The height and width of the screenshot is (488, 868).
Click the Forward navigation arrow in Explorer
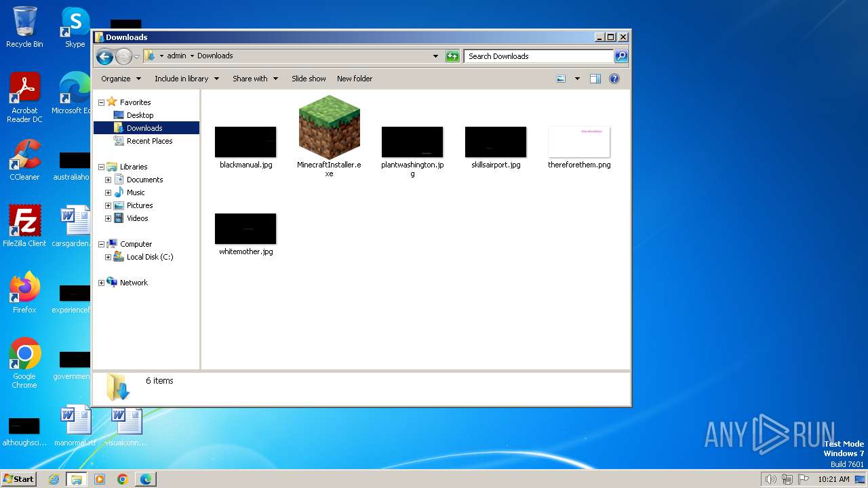tap(123, 56)
